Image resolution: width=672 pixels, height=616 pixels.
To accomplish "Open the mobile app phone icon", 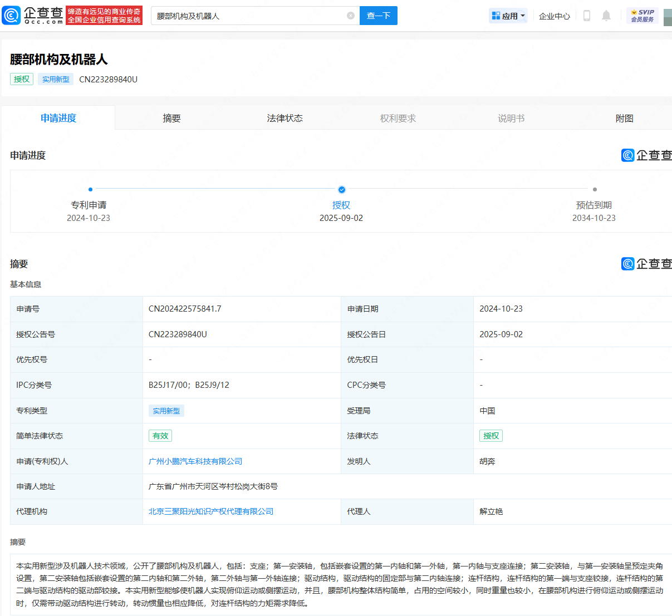I will [586, 16].
